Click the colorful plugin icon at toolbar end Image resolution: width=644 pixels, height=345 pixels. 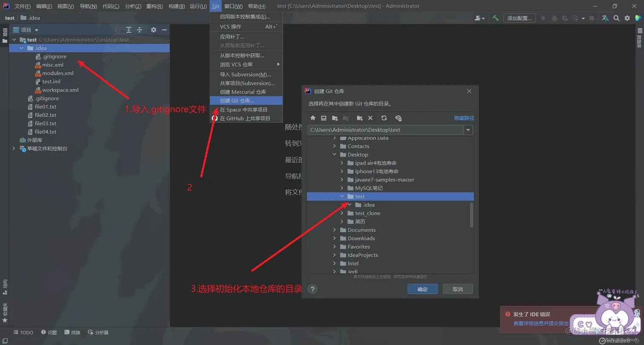click(x=638, y=18)
